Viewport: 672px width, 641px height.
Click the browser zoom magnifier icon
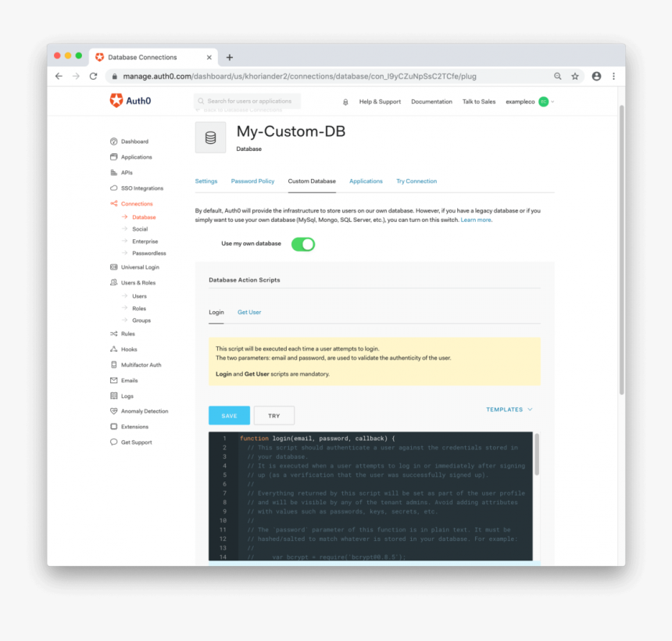[x=558, y=77]
